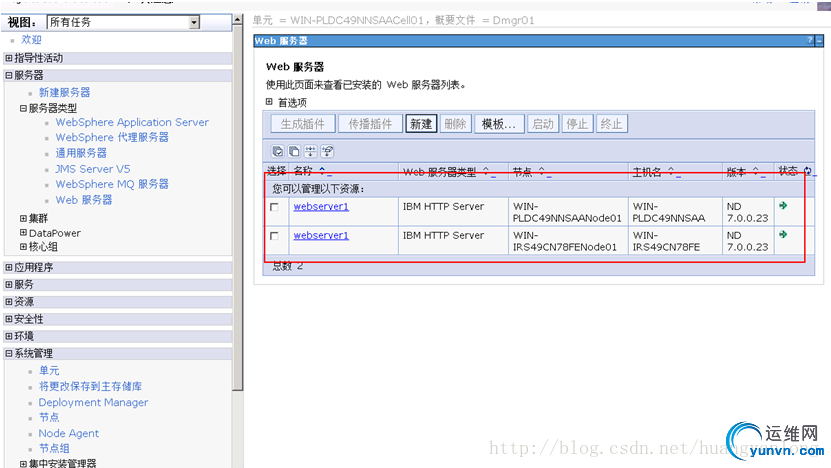Expand DataPower tree node
Viewport: 831px width, 468px height.
[x=23, y=233]
